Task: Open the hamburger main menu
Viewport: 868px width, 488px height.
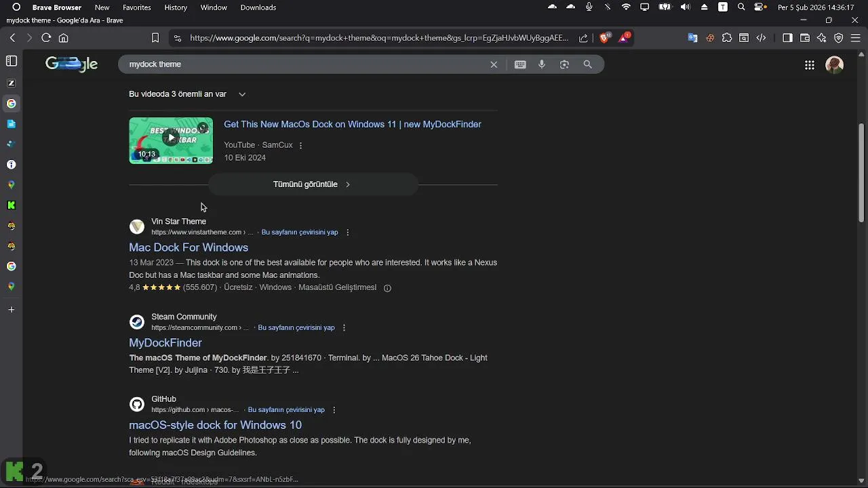Action: [856, 38]
